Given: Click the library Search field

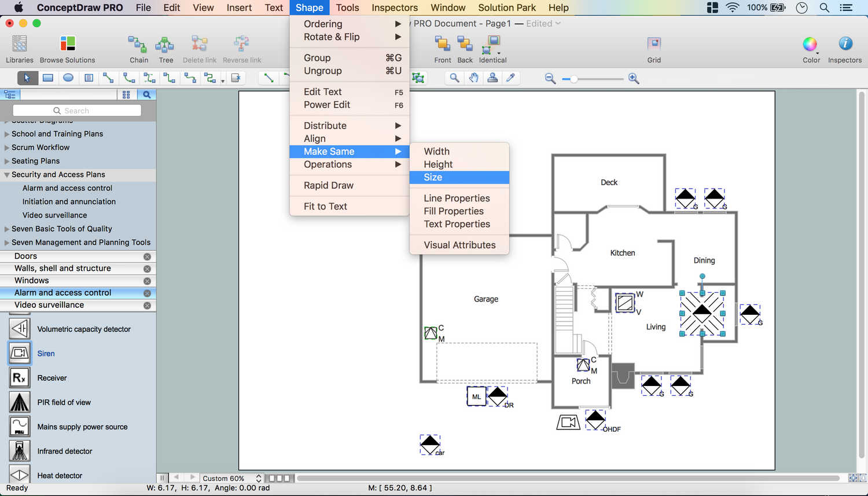Looking at the screenshot, I should click(x=77, y=111).
